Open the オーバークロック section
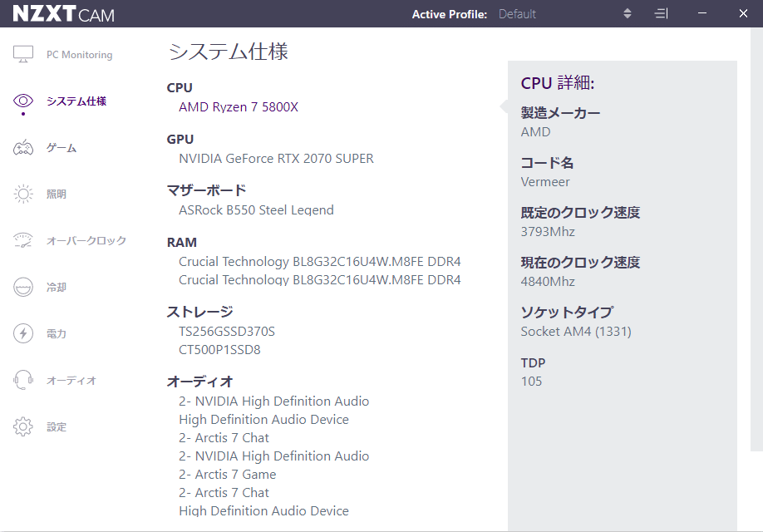The image size is (763, 532). click(x=86, y=240)
